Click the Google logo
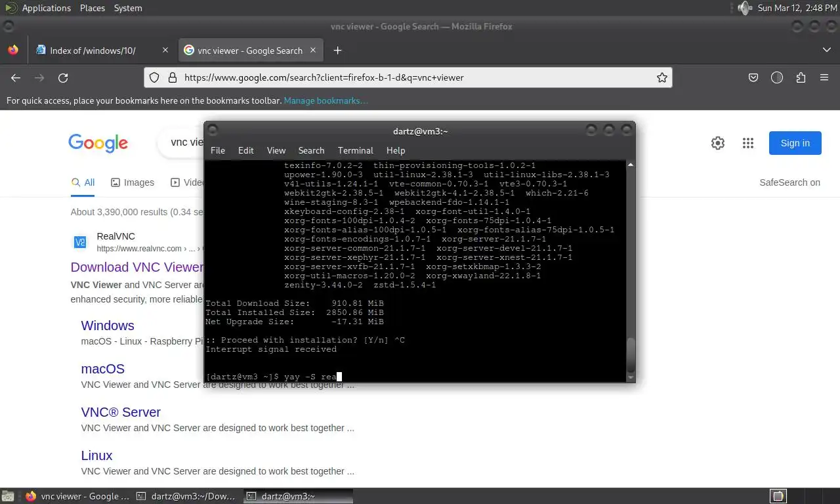Image resolution: width=840 pixels, height=504 pixels. pyautogui.click(x=98, y=143)
